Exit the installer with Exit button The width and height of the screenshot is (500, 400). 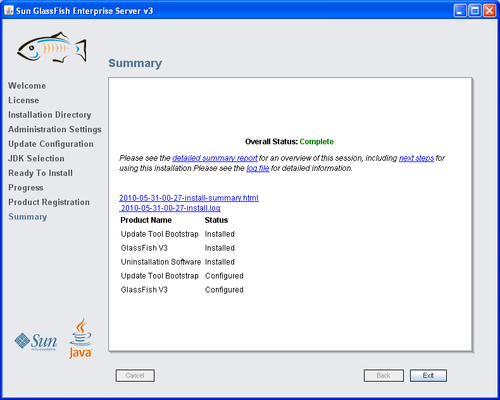428,376
